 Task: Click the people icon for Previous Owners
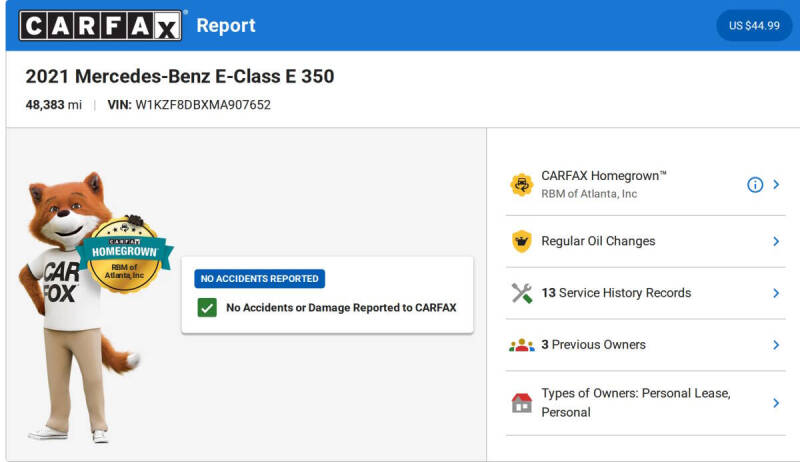521,345
